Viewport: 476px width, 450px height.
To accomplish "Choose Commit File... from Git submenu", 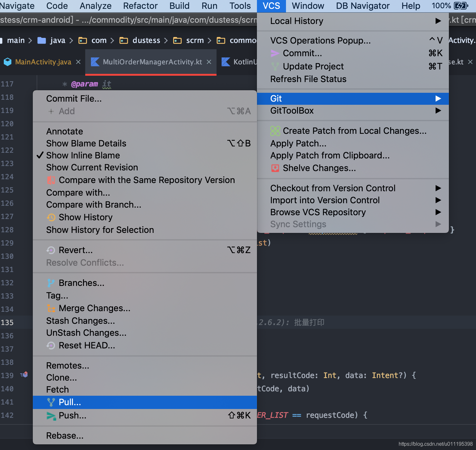I will point(145,98).
